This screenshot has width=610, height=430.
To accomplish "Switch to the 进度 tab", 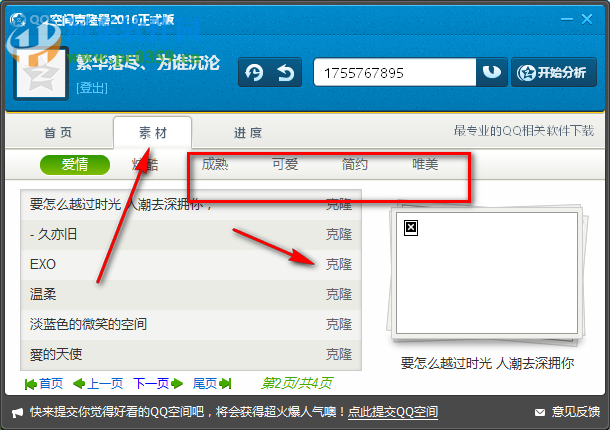I will point(248,133).
